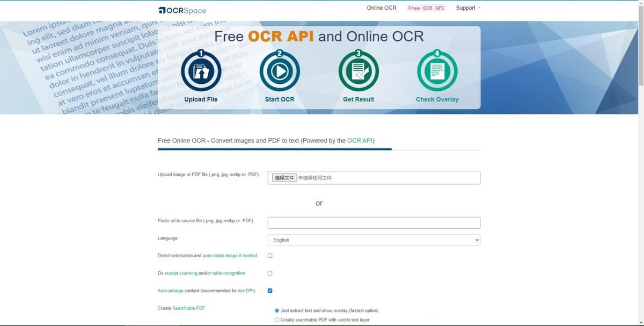Click the Start OCR label text
Image resolution: width=644 pixels, height=326 pixels.
point(280,99)
